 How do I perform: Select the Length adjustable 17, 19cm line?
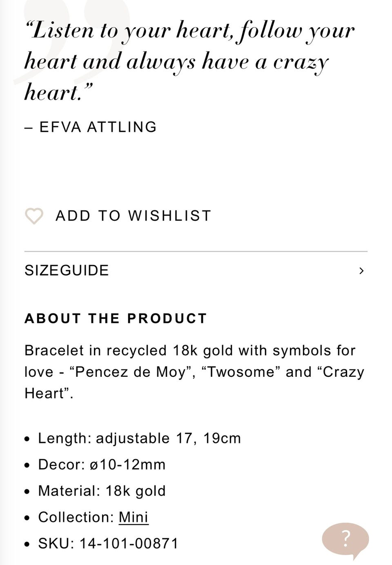pos(139,438)
